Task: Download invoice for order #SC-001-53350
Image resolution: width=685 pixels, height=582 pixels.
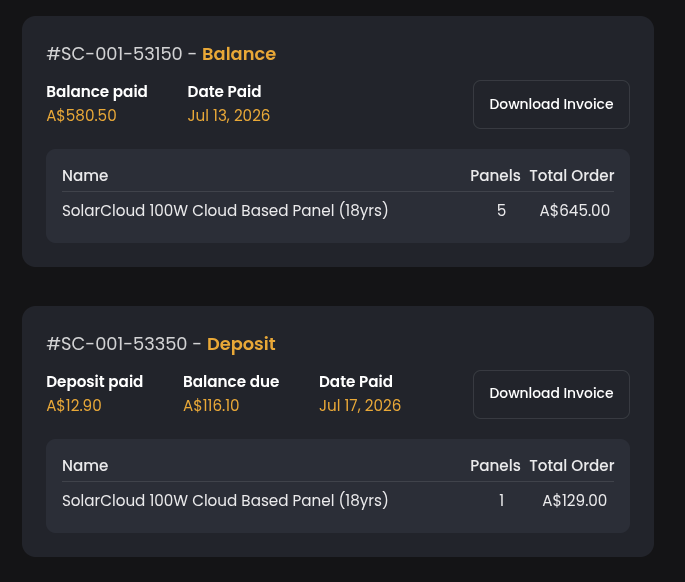Action: tap(551, 394)
